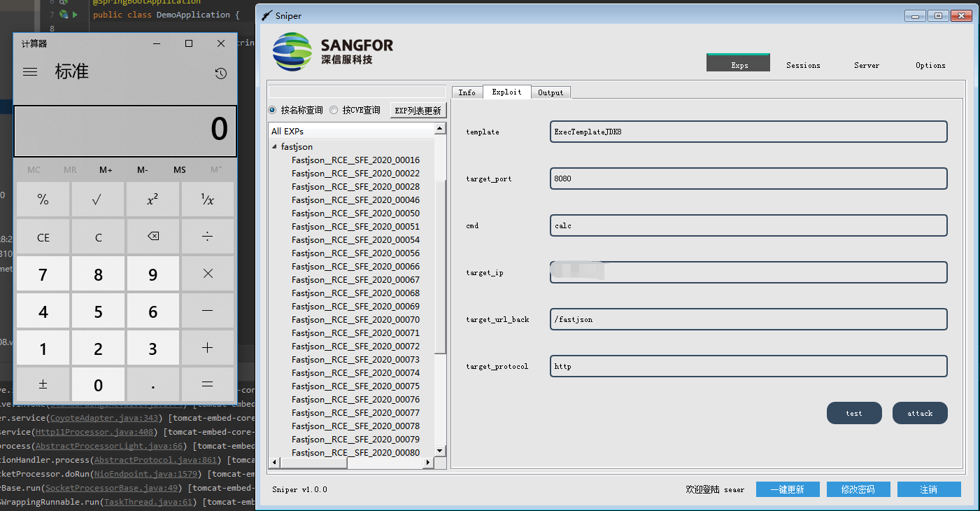Click the run gutter icon in the IDE
This screenshot has width=980, height=511.
tap(75, 14)
